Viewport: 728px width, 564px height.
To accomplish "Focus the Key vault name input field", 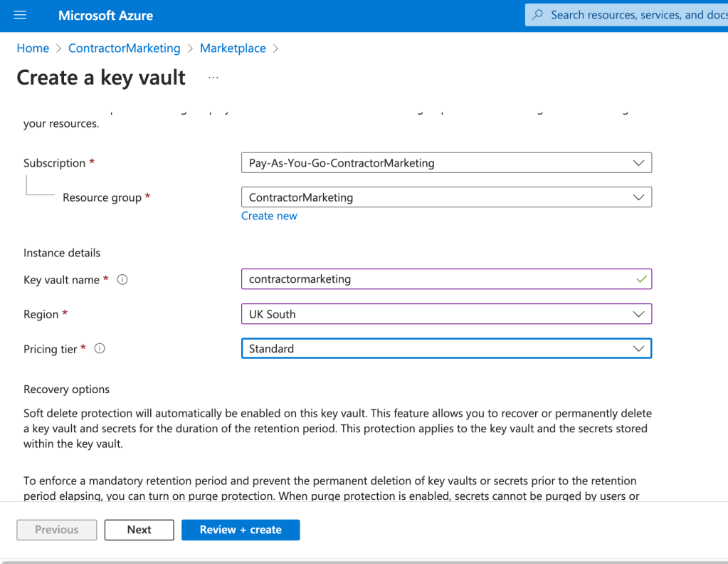I will [x=446, y=279].
